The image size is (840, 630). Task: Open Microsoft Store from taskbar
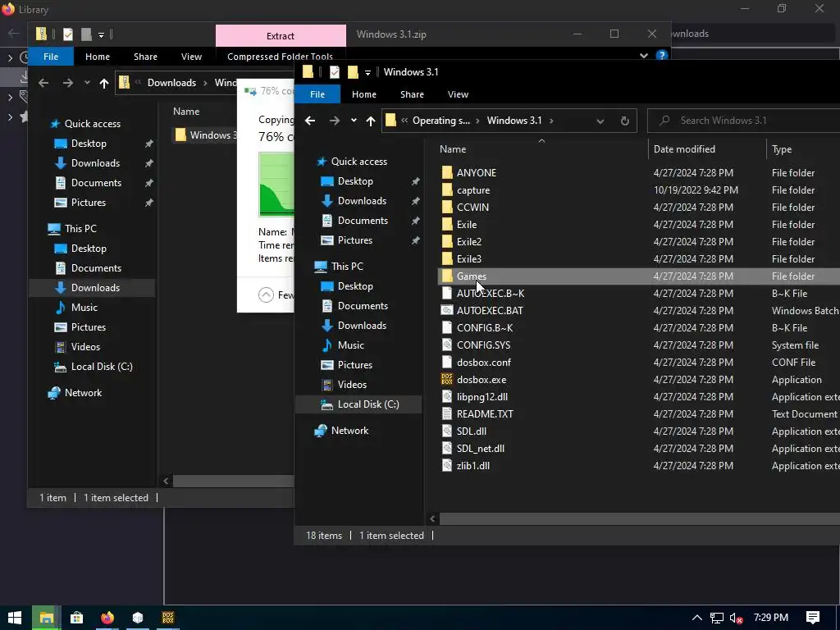(x=76, y=618)
